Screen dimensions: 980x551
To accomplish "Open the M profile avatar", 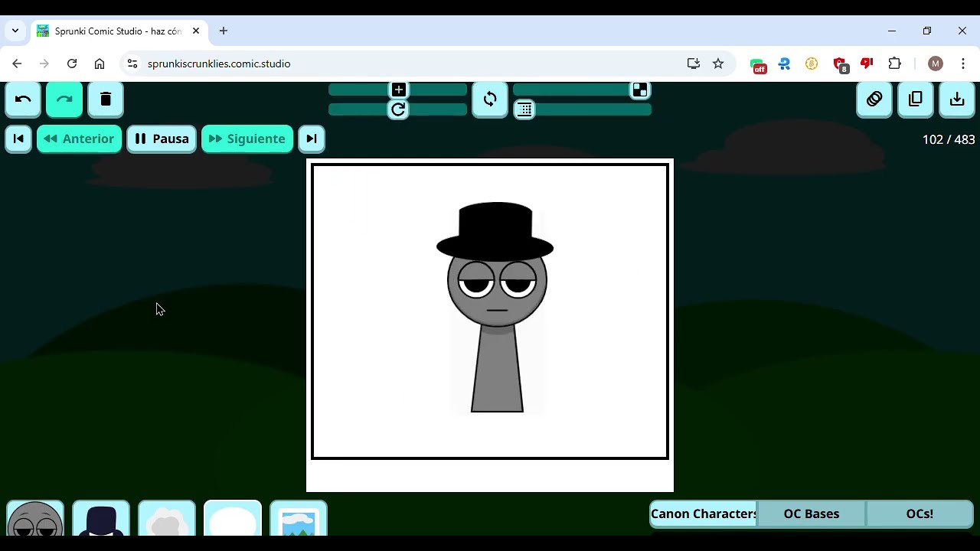I will [x=936, y=64].
